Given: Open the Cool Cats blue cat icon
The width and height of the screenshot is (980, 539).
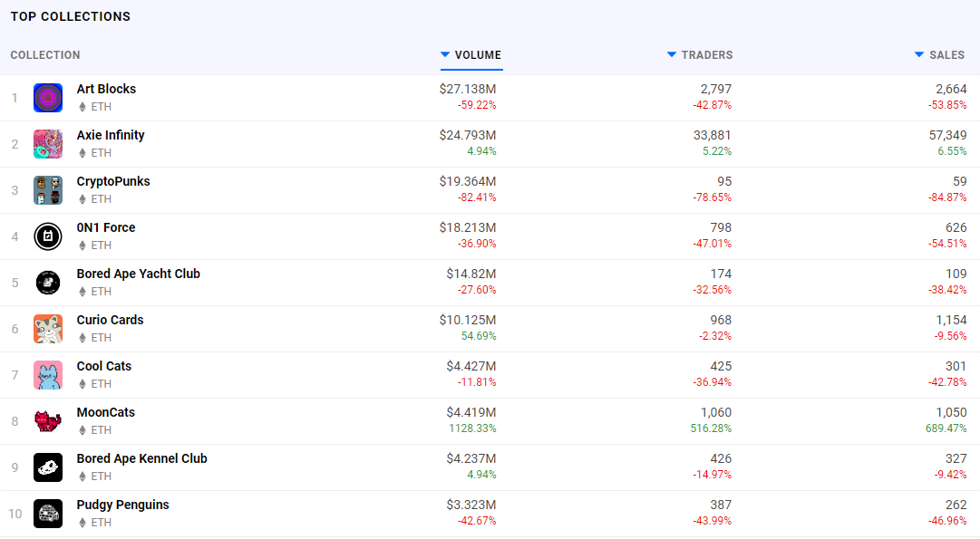Looking at the screenshot, I should tap(48, 375).
